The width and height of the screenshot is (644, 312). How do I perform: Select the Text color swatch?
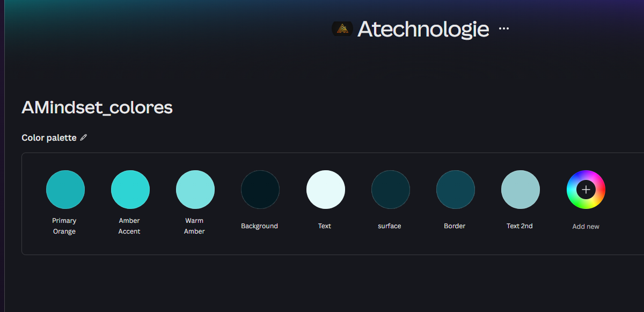click(325, 190)
